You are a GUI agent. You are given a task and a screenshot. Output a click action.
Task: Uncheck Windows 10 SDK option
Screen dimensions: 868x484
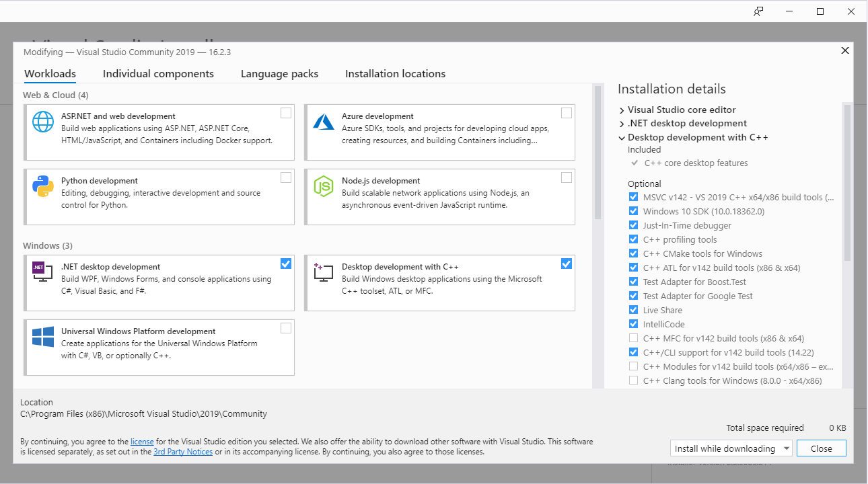tap(633, 211)
